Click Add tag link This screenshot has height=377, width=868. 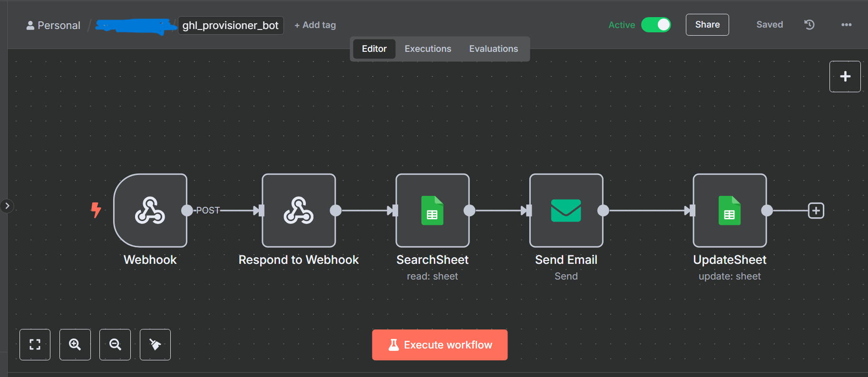[315, 25]
